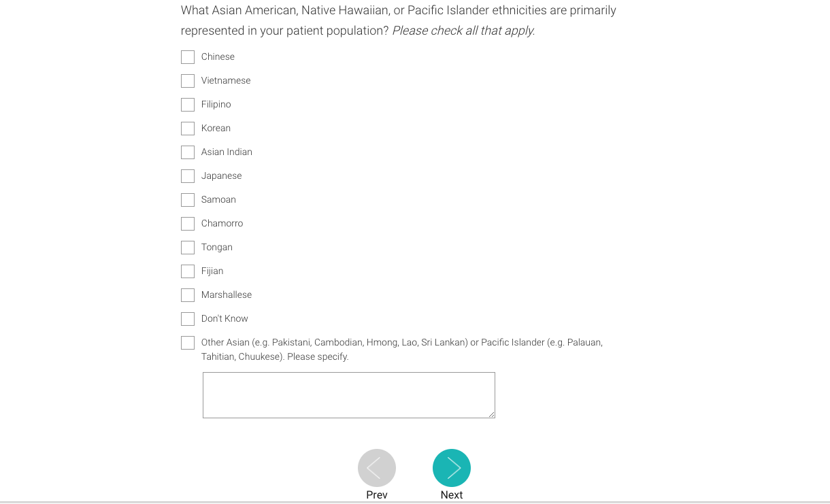This screenshot has height=504, width=830.
Task: Enable the Marshallese checkbox
Action: [x=188, y=295]
